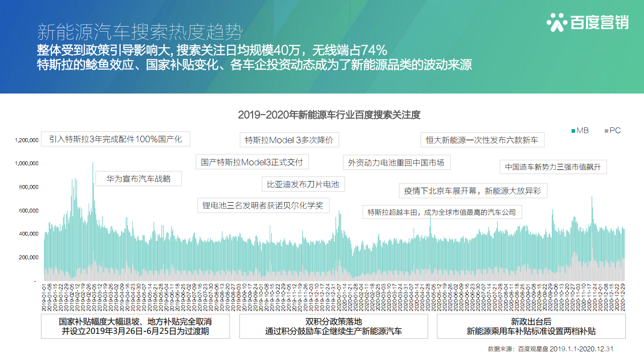Click the 1,000,000 y-axis label
The image size is (644, 362).
(27, 163)
